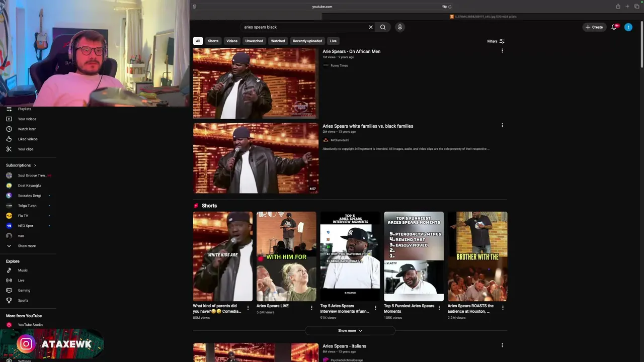Open options for Top 5 Funniest Moments short

[x=439, y=308]
